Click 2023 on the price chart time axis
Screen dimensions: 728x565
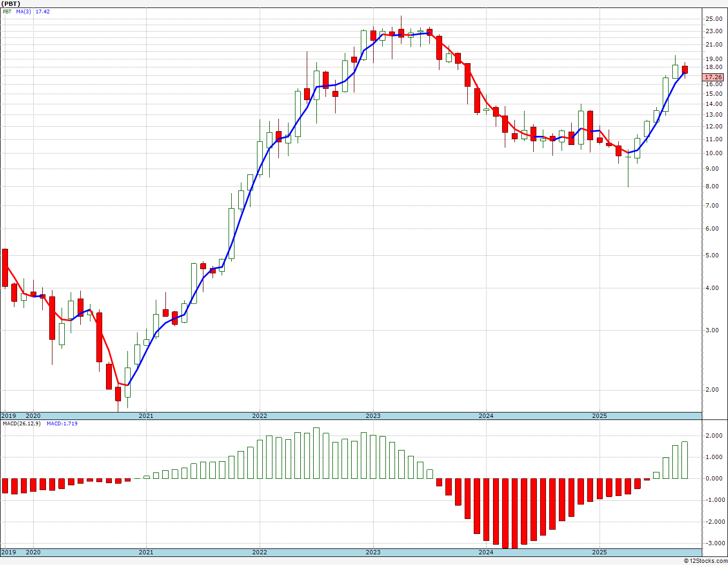(373, 416)
